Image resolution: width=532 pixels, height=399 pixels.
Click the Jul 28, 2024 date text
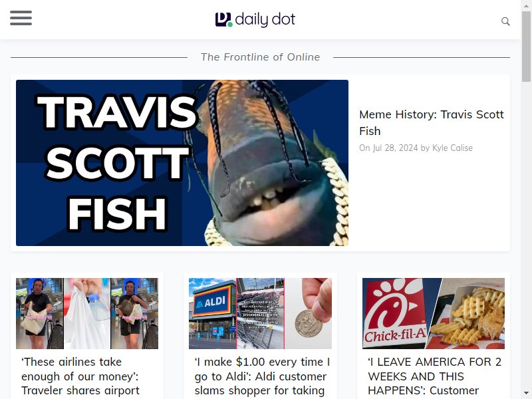click(x=395, y=148)
